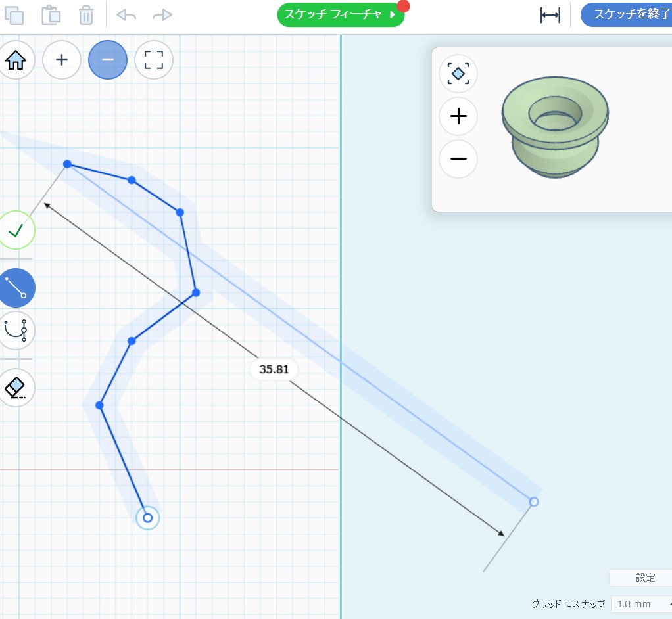672x619 pixels.
Task: Select the eraser tool
Action: pos(16,388)
